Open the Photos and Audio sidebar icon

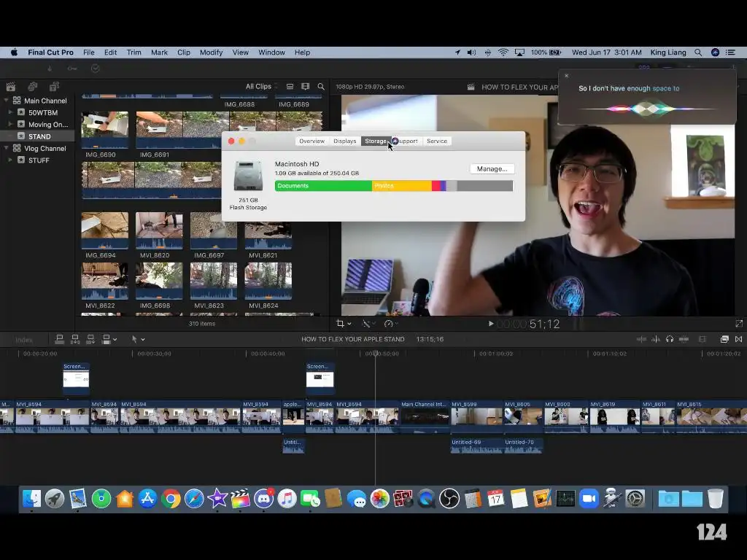[32, 86]
